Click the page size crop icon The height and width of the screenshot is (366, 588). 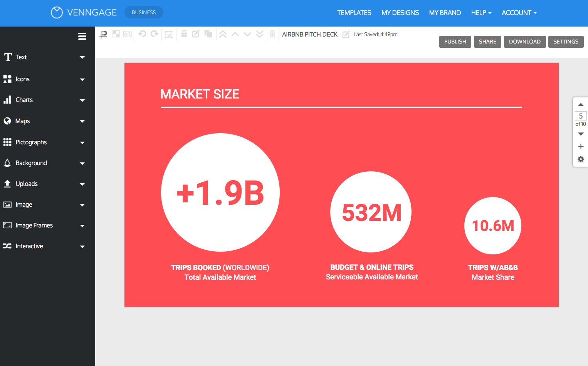[103, 34]
